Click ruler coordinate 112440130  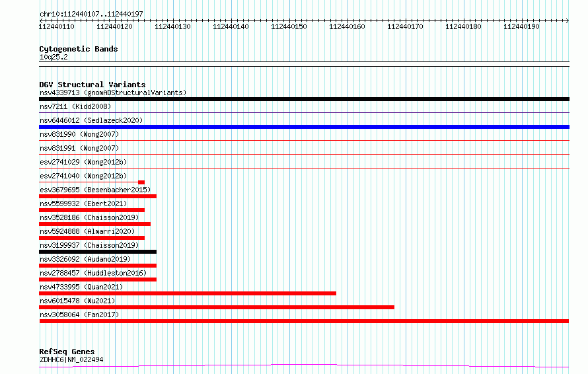173,26
